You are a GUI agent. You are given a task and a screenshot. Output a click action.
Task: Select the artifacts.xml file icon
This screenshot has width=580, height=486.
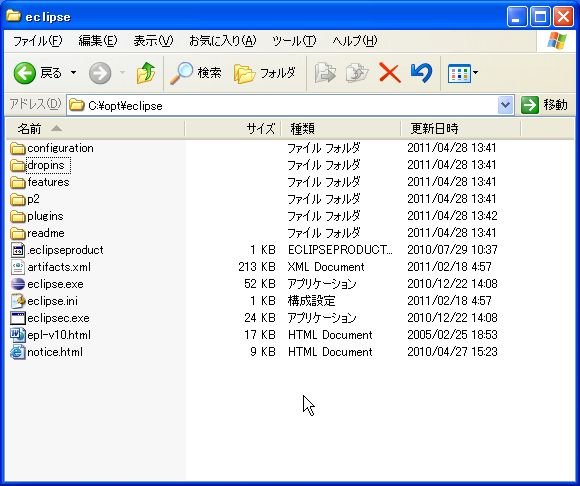click(x=18, y=267)
